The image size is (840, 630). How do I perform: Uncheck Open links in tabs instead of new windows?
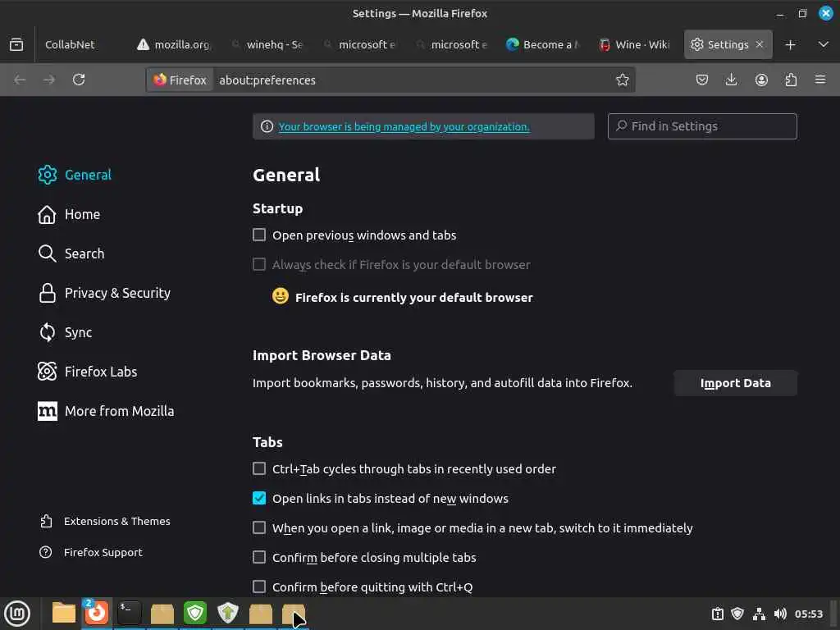coord(258,498)
